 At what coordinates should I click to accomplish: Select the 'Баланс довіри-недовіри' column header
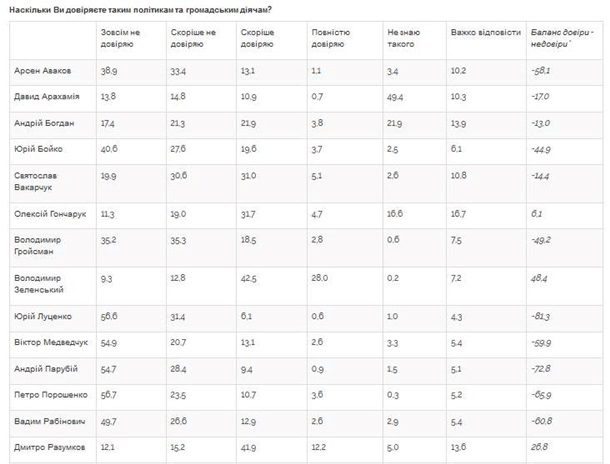point(562,38)
